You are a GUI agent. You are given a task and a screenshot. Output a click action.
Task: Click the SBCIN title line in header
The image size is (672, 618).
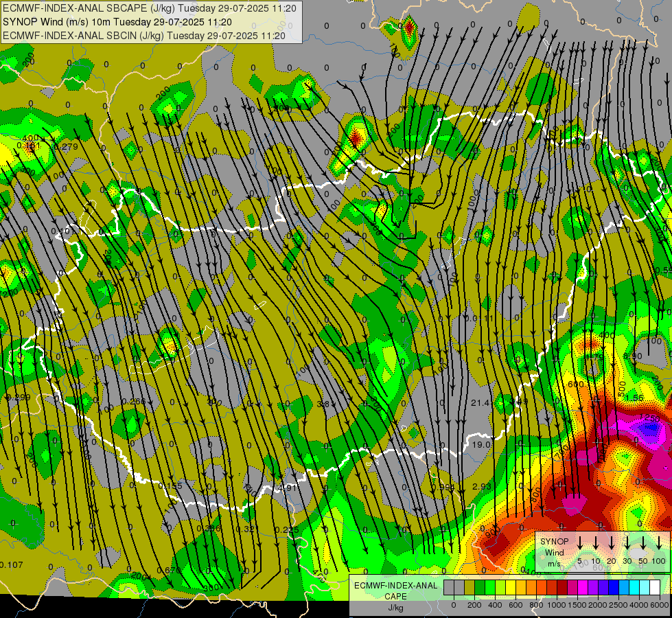tap(144, 36)
